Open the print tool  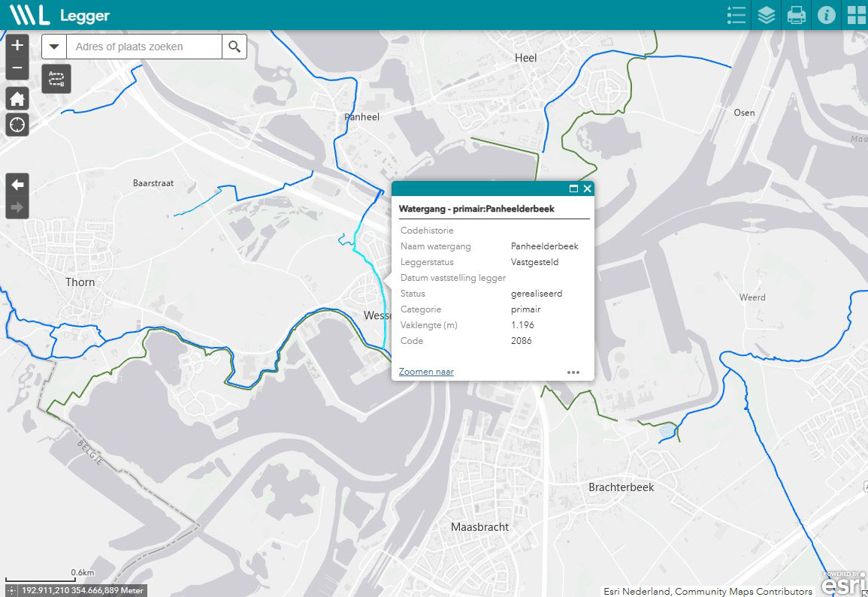[796, 15]
